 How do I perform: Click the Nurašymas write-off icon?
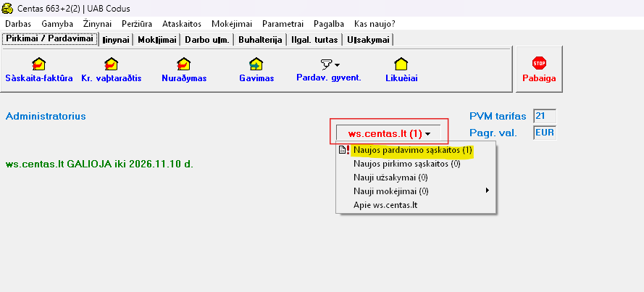pos(183,64)
